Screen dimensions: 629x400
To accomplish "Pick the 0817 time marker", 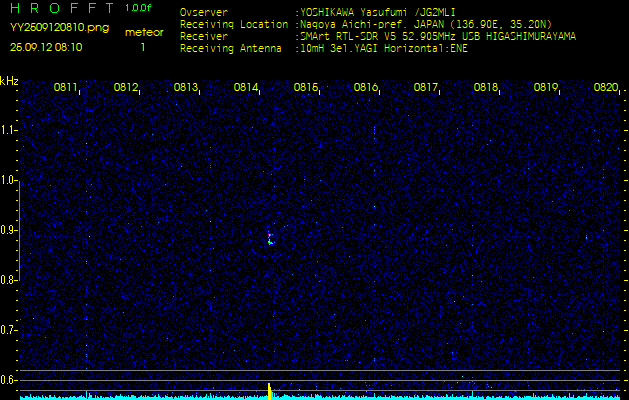I will [426, 88].
